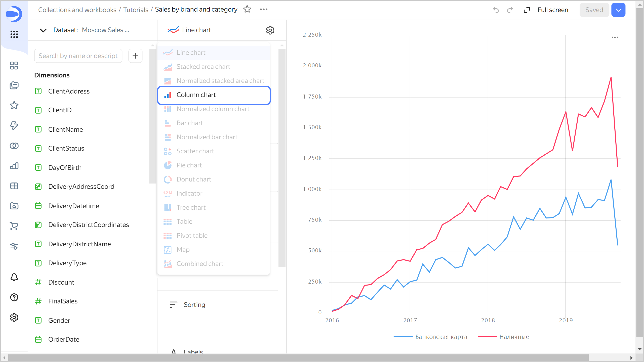Click the Line chart type selector

pyautogui.click(x=196, y=30)
